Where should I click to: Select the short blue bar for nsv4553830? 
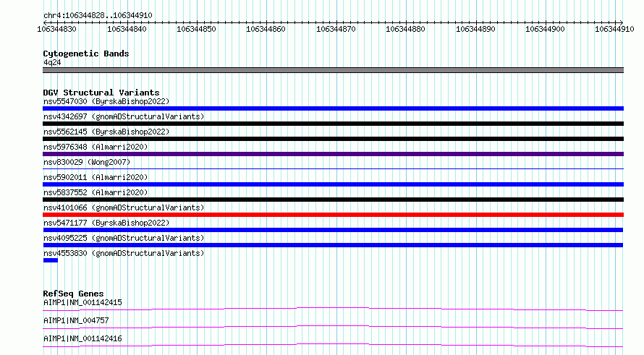click(51, 260)
